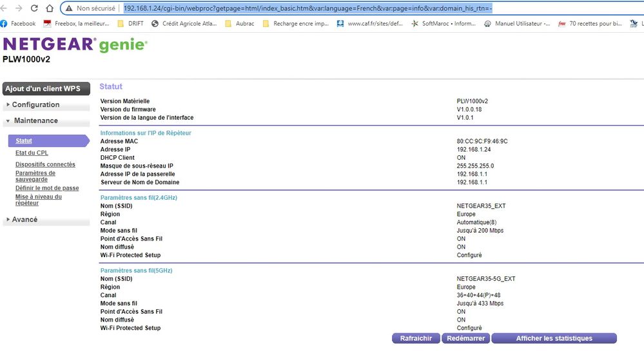Open the Facebook bookmark
The image size is (644, 357).
[x=18, y=24]
